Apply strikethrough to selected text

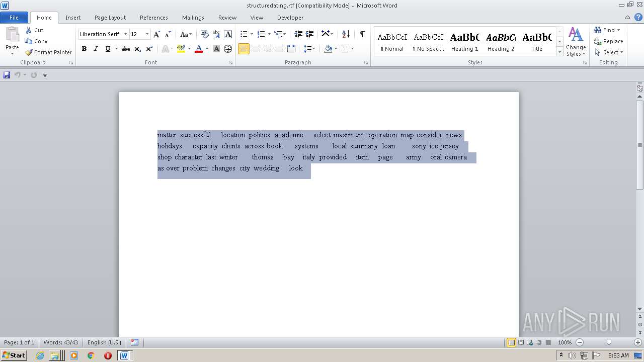coord(126,49)
